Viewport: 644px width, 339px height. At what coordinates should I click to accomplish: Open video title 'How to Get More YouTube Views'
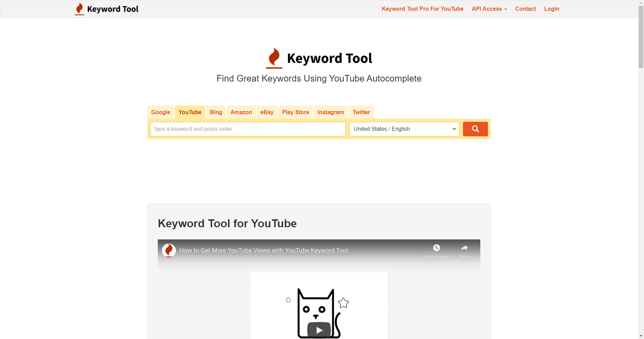[x=264, y=251]
